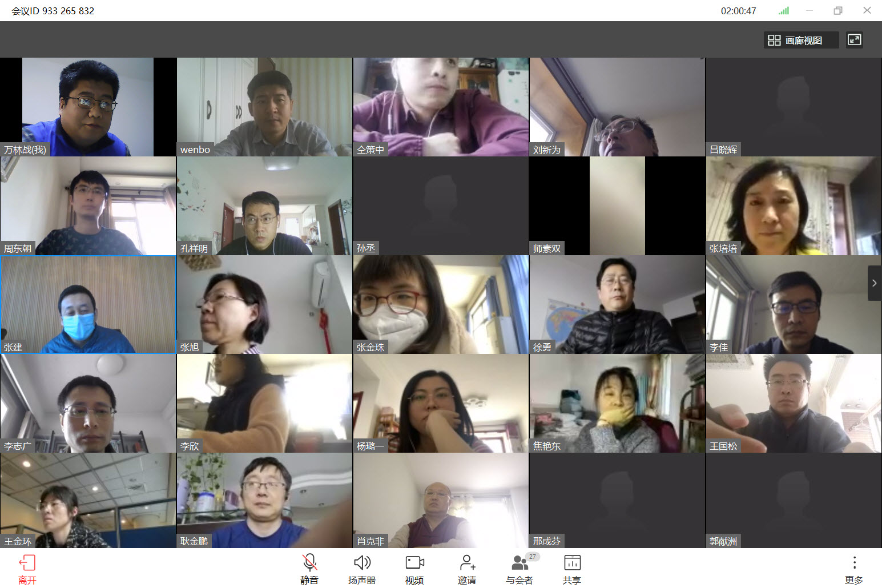Open the 邀请 invite participants icon

(467, 563)
